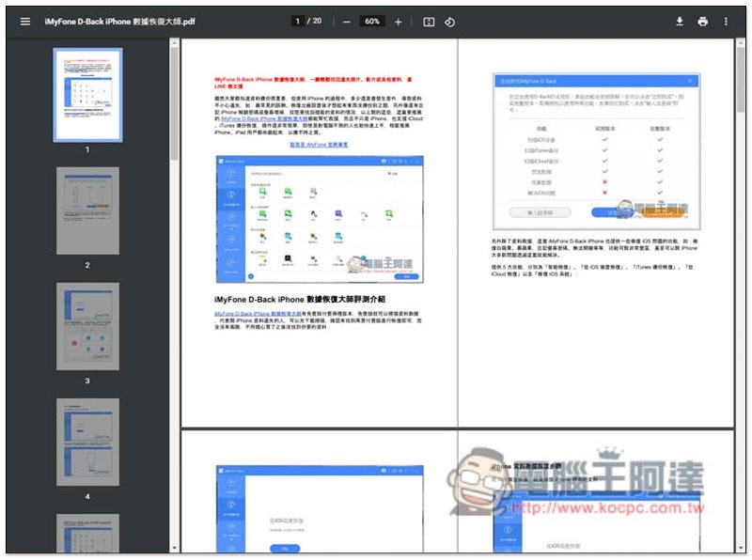Click the 60% zoom level field

pyautogui.click(x=372, y=21)
